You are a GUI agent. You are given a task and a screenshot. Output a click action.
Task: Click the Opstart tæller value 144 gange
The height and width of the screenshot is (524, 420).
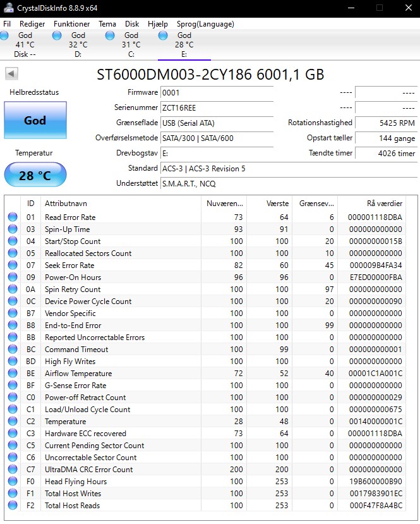click(x=386, y=138)
